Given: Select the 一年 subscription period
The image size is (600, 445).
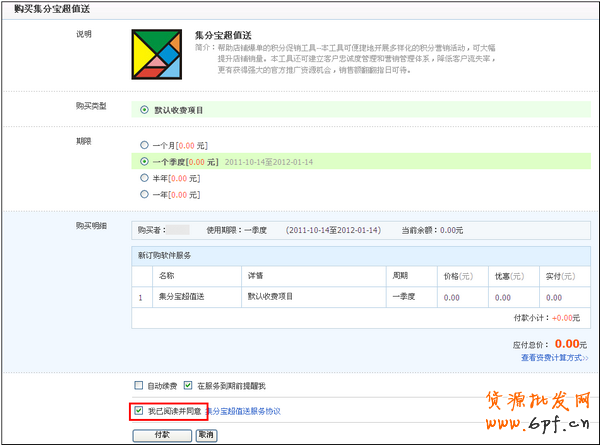Looking at the screenshot, I should click(x=145, y=194).
